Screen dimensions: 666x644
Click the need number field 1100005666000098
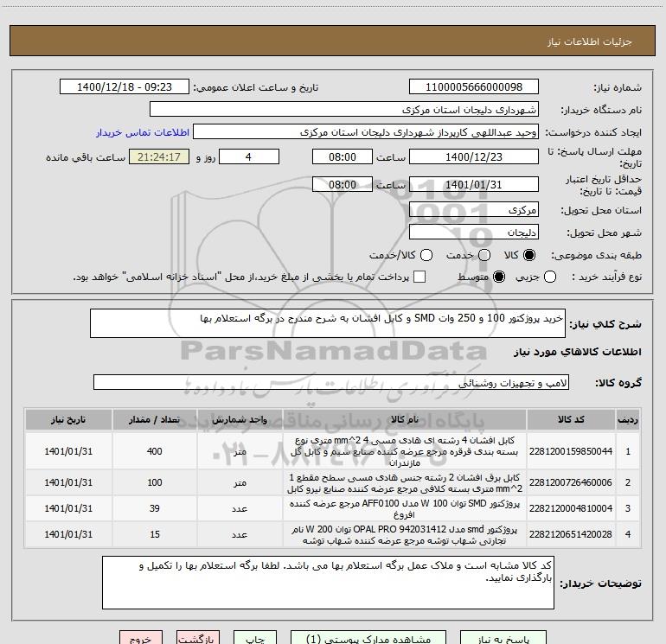tap(474, 86)
